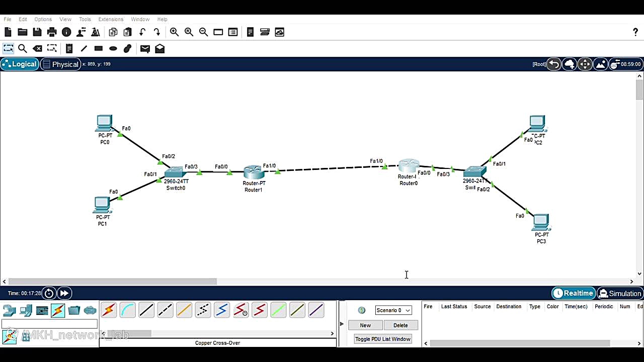Screen dimensions: 644x362
Task: Expand the PDU panel side arrow
Action: pyautogui.click(x=342, y=324)
